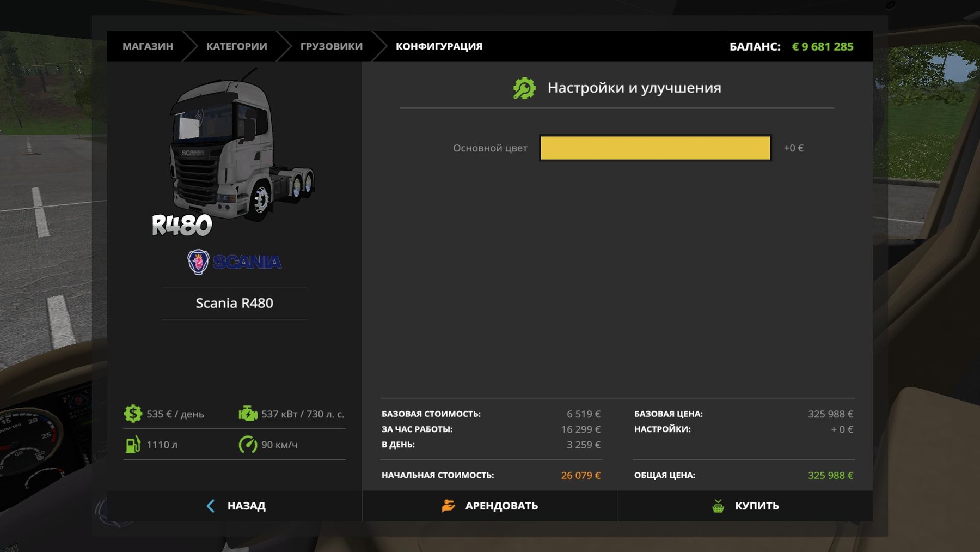Click the max speed gauge icon
980x552 pixels.
pyautogui.click(x=248, y=445)
